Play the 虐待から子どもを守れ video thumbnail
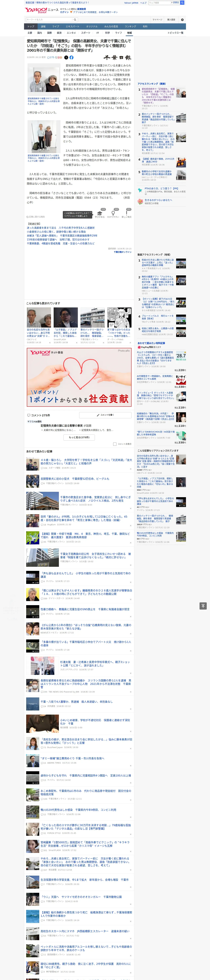This screenshot has height=980, width=210. [x=32, y=778]
